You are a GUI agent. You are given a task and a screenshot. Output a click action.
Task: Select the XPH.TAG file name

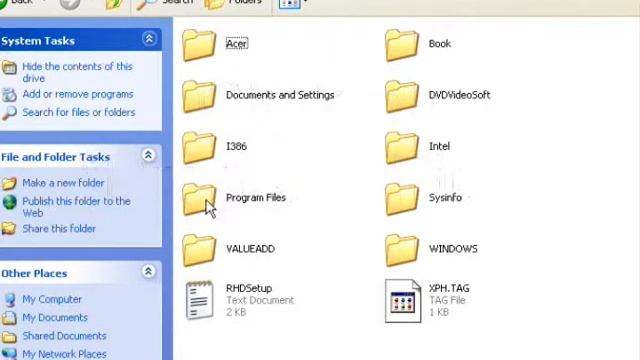[449, 288]
